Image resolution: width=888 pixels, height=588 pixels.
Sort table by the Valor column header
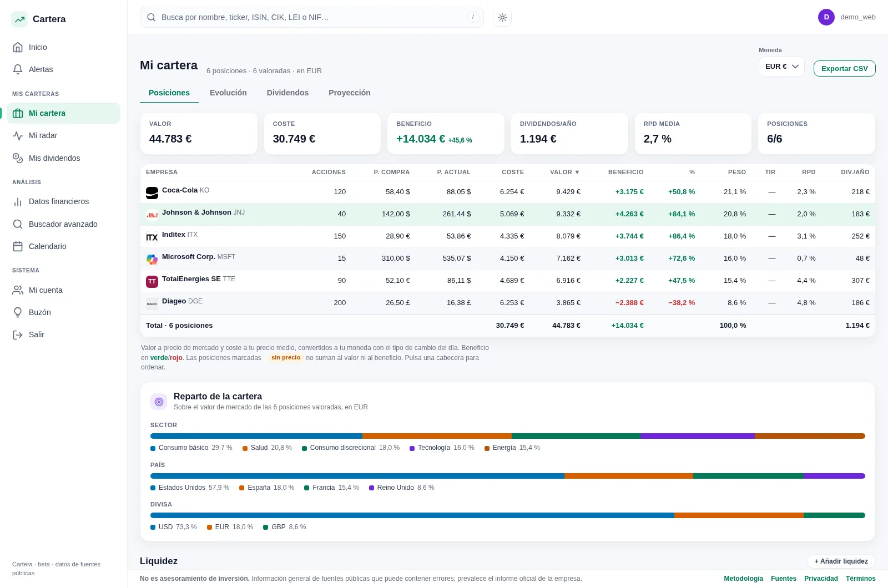point(564,172)
